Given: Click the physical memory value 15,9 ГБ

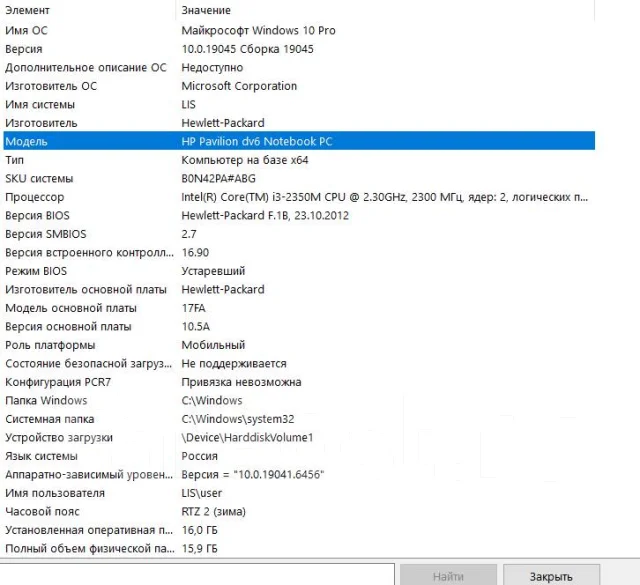Looking at the screenshot, I should click(199, 549).
